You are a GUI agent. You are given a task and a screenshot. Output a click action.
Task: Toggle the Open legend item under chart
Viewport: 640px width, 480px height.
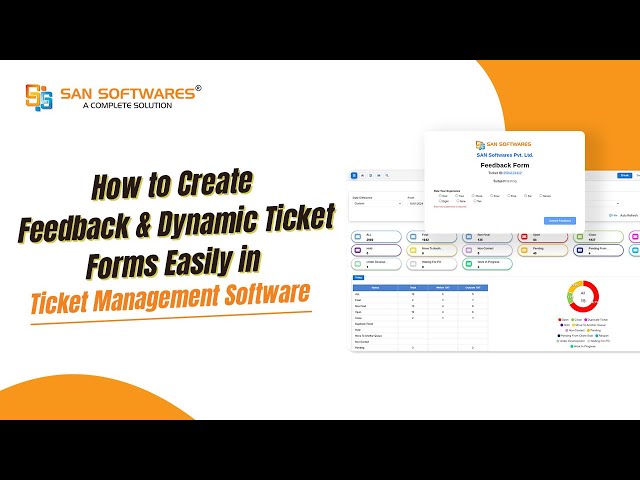click(x=564, y=320)
